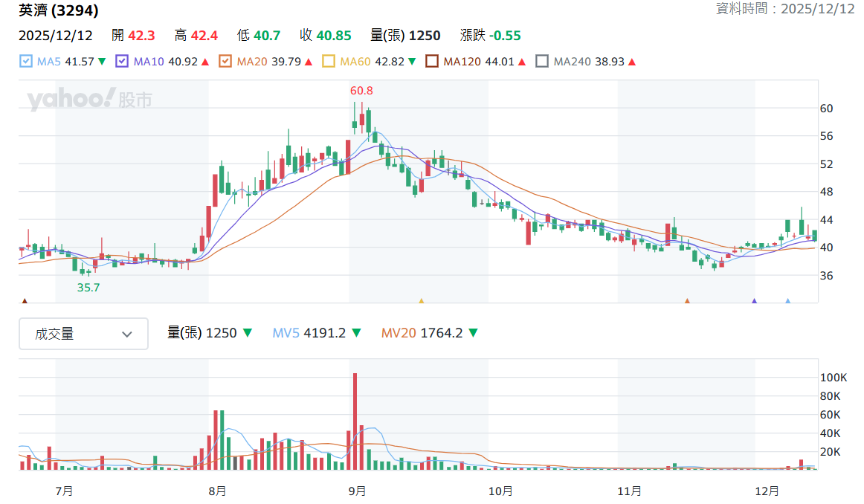
Task: Click the 35.7 low price label
Action: 88,288
